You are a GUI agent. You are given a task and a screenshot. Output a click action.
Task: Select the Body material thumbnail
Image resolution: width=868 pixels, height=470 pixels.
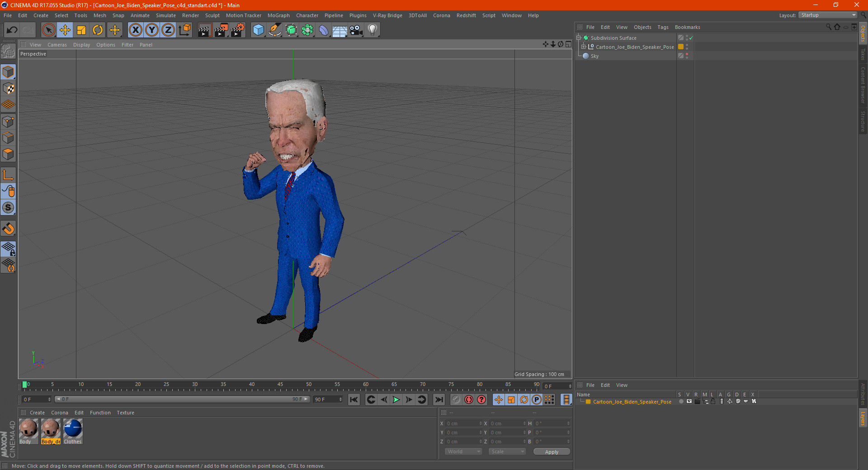tap(28, 431)
